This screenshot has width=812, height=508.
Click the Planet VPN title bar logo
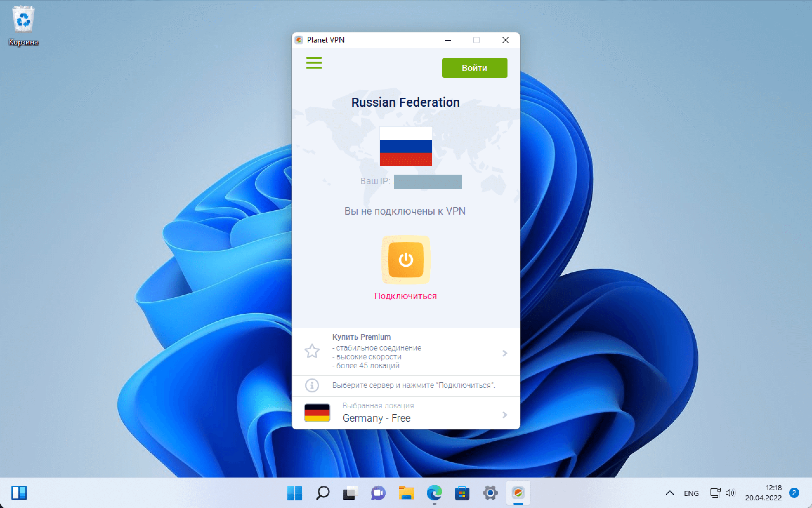(298, 40)
